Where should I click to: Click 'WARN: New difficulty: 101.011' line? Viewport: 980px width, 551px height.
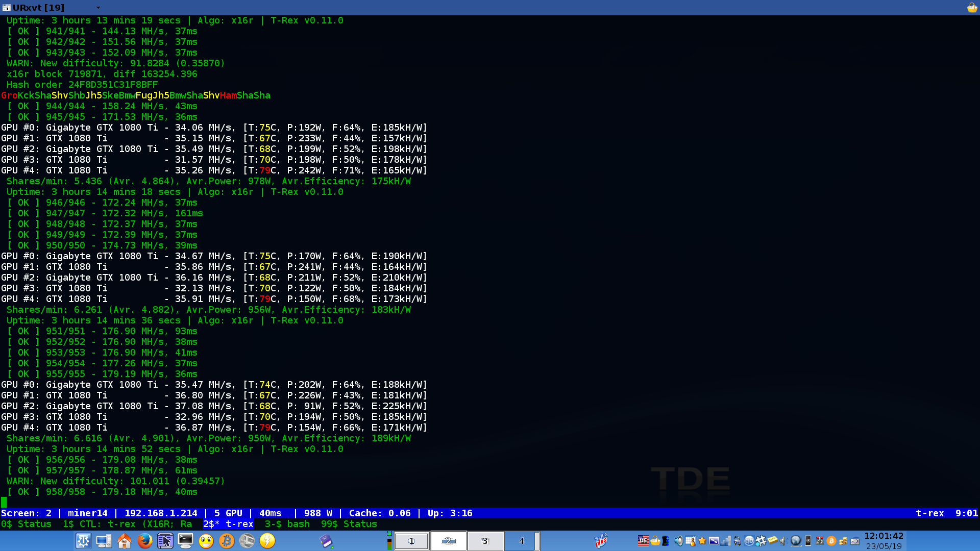(x=116, y=481)
